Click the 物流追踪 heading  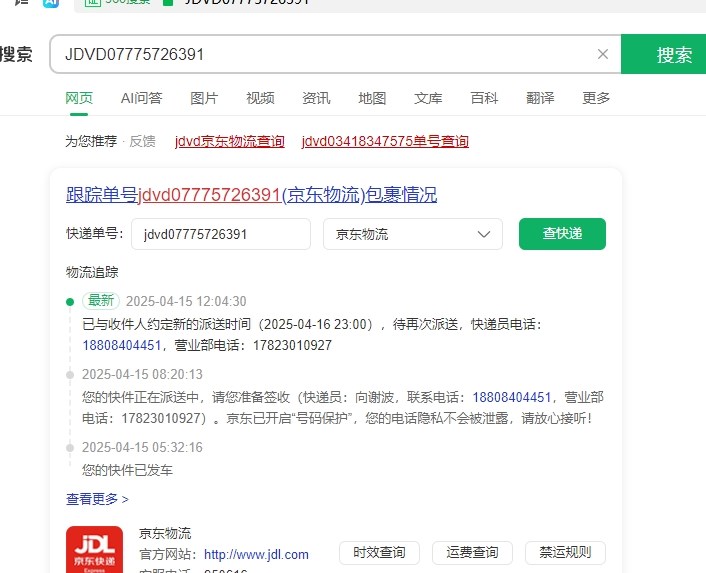pyautogui.click(x=92, y=272)
